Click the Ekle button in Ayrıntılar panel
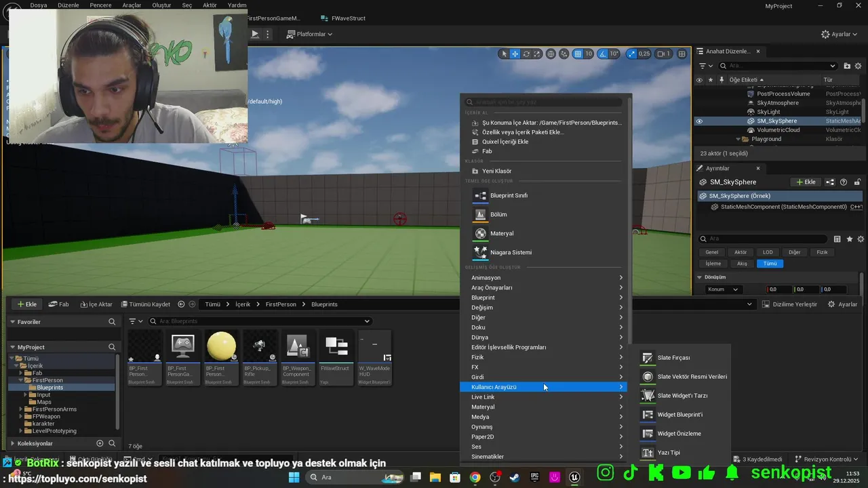The image size is (868, 488). 806,182
